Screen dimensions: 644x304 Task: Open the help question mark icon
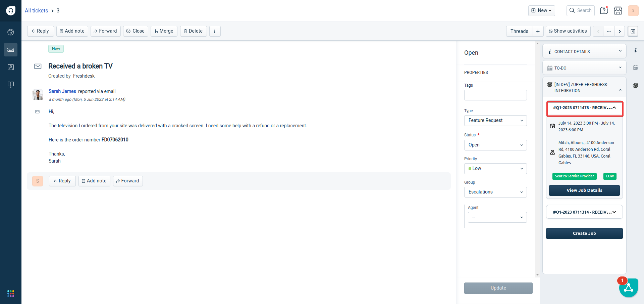coord(604,11)
